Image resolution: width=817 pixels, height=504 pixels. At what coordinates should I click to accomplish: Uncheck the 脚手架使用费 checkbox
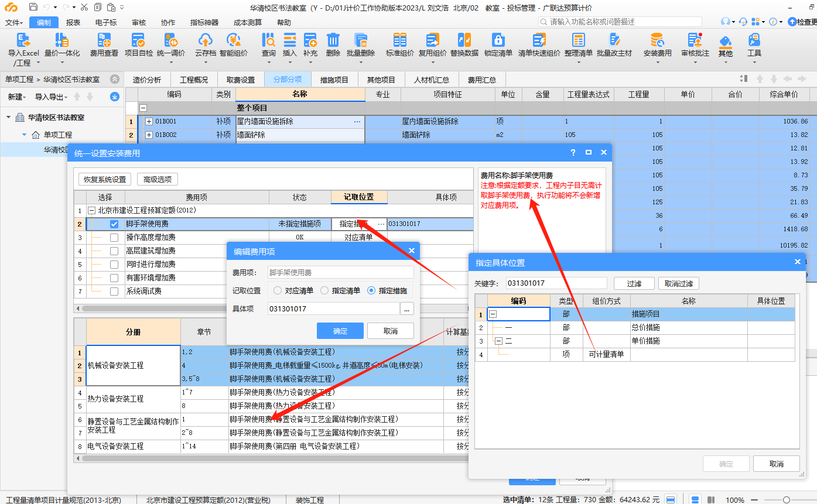(x=114, y=224)
